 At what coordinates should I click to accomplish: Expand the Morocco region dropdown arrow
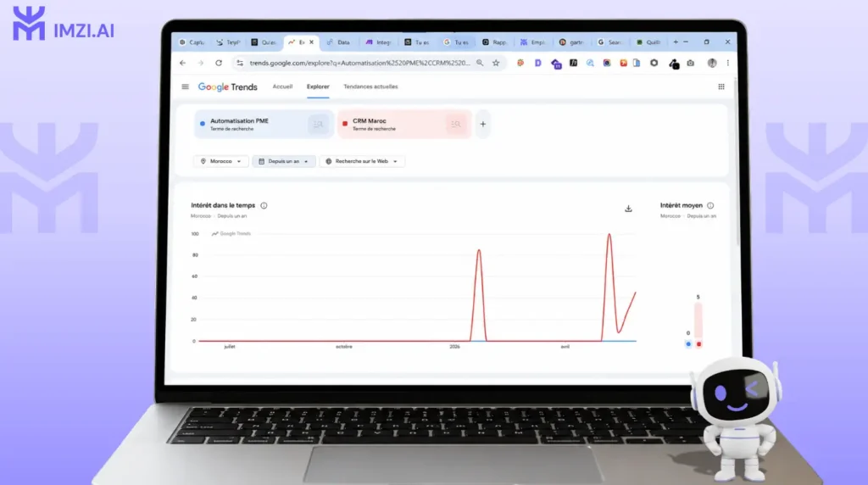click(238, 162)
